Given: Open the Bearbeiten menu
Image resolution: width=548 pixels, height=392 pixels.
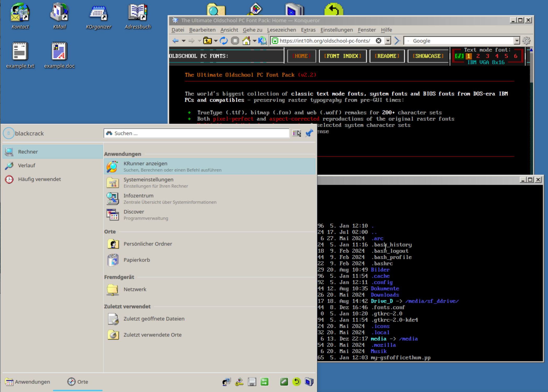Looking at the screenshot, I should pyautogui.click(x=202, y=30).
